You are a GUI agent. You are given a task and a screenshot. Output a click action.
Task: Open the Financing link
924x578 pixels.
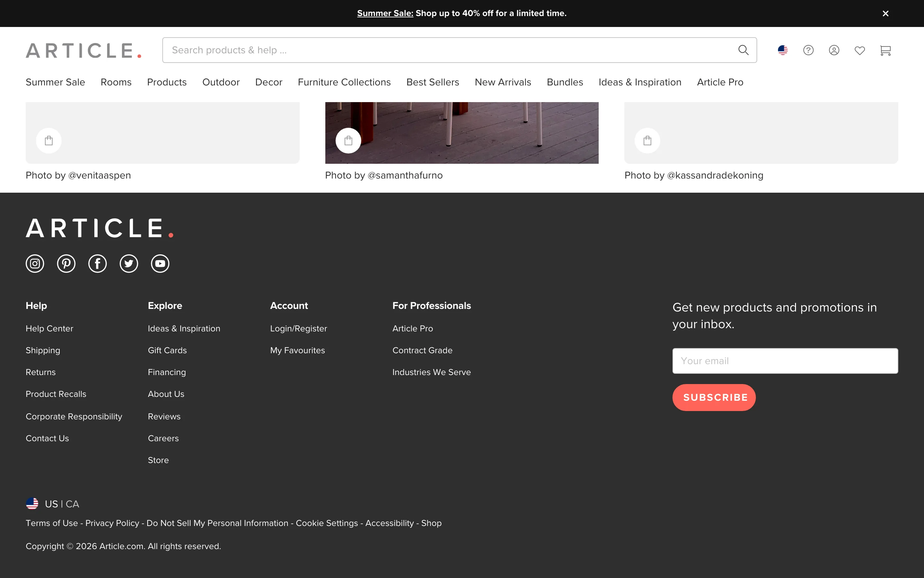(167, 372)
